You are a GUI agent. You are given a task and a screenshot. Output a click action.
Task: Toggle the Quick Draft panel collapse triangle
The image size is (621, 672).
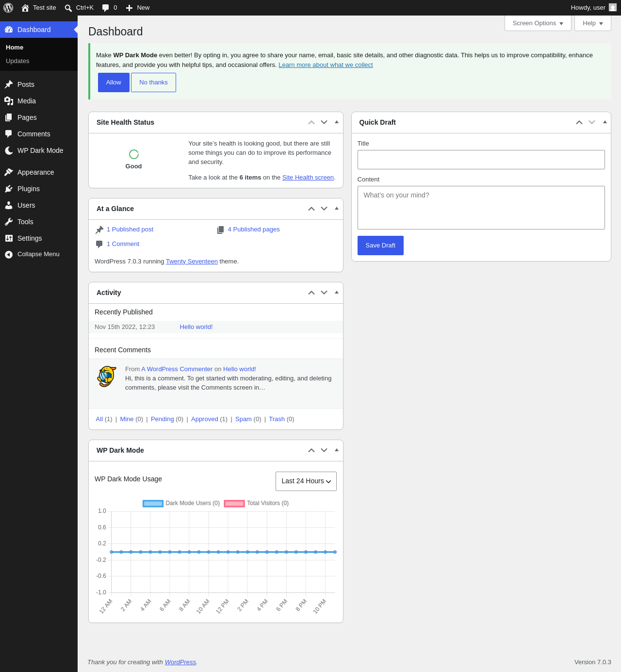tap(605, 122)
